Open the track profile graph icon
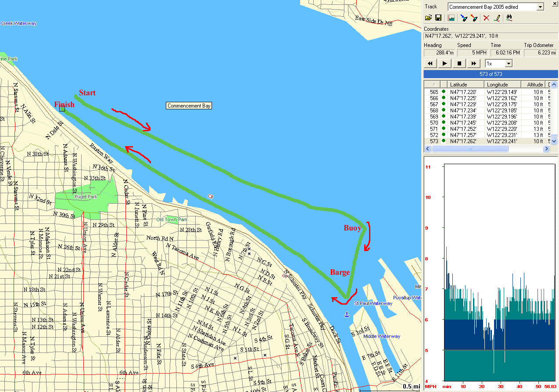 click(451, 18)
